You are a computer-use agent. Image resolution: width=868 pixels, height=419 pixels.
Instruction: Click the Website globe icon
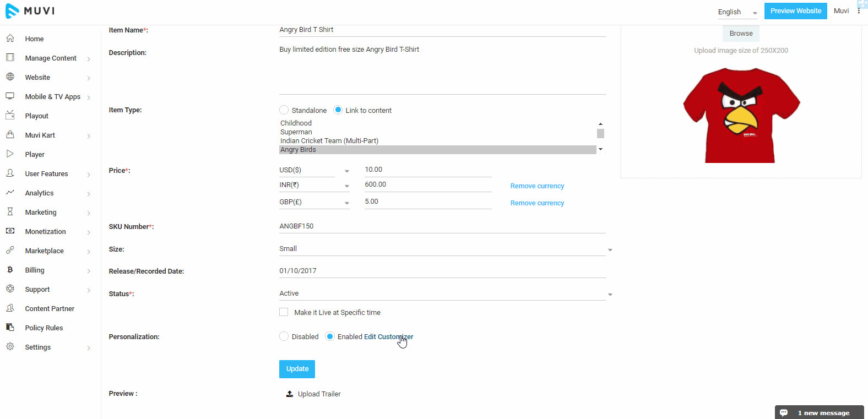click(10, 77)
